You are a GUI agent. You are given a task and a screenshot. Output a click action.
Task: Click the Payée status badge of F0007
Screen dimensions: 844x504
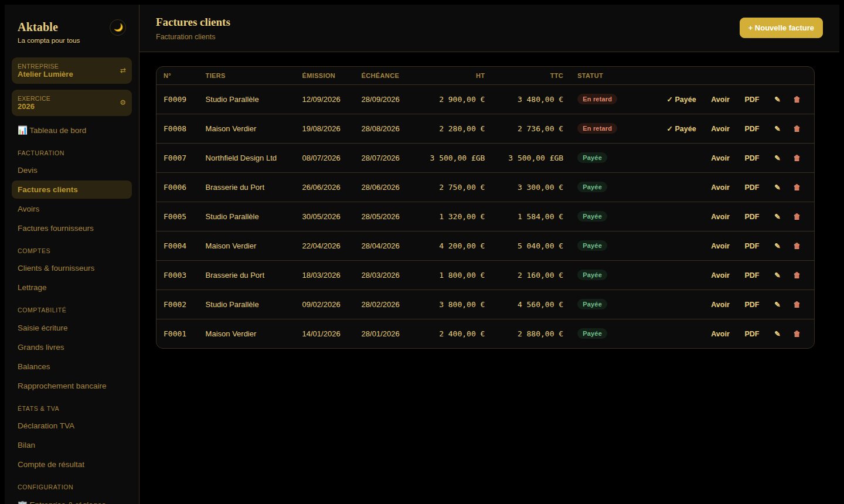pyautogui.click(x=592, y=158)
